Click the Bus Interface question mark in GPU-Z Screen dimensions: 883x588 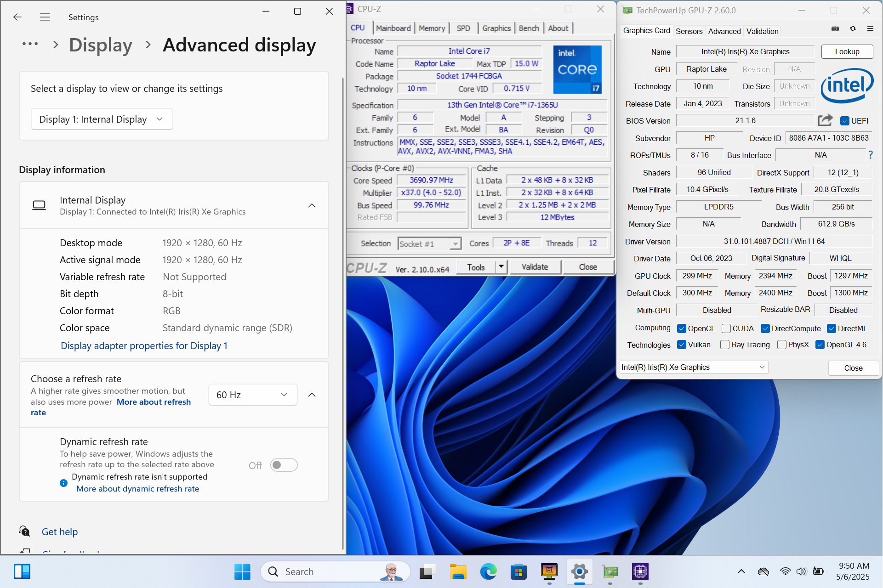click(871, 155)
